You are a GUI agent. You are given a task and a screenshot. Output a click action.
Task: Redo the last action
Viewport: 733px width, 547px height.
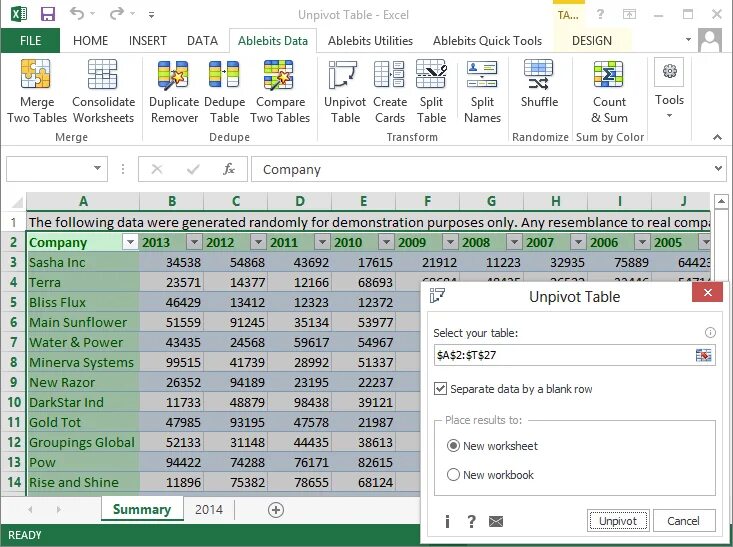[x=116, y=14]
